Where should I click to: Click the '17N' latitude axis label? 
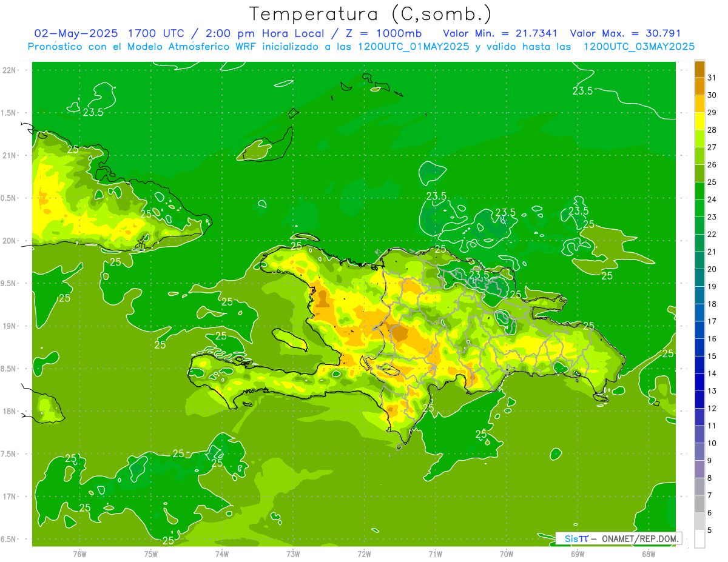click(9, 497)
